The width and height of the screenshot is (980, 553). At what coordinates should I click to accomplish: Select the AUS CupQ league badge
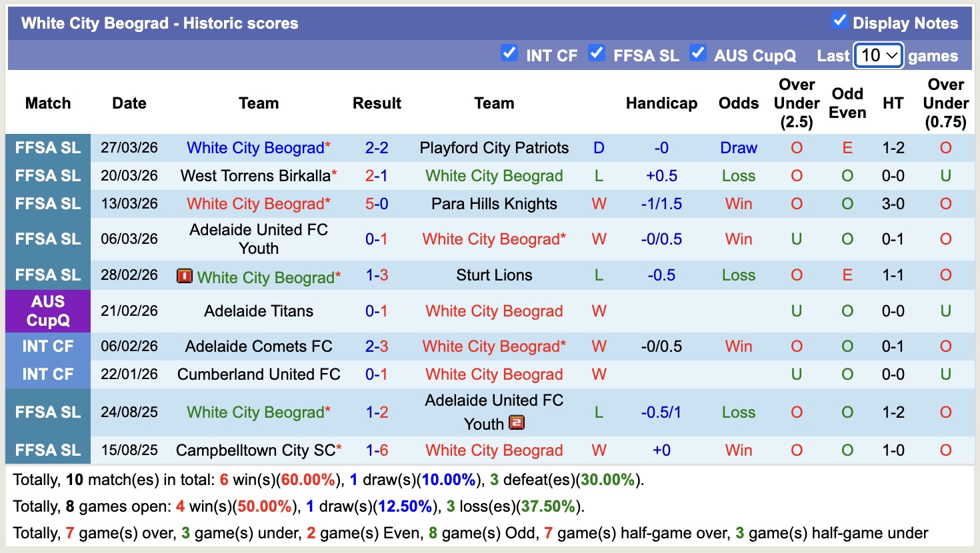click(x=47, y=311)
